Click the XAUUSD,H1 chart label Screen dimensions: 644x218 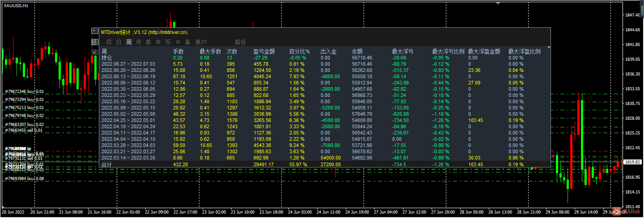click(16, 5)
